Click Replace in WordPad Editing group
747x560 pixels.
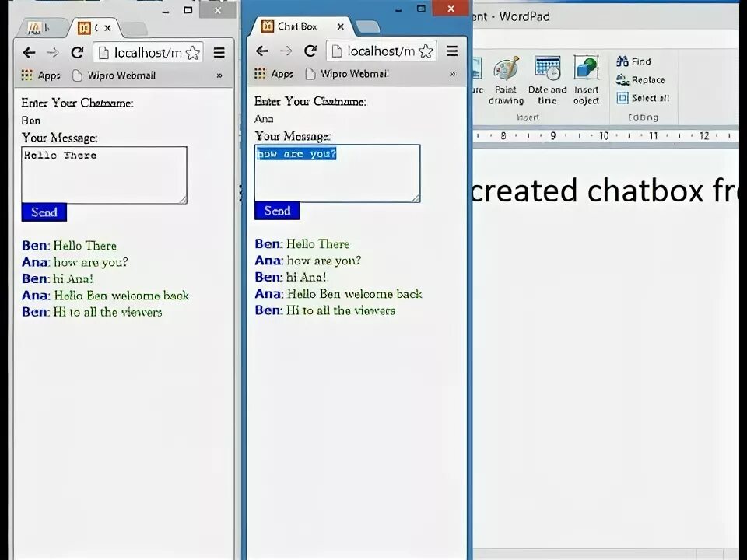pos(640,80)
